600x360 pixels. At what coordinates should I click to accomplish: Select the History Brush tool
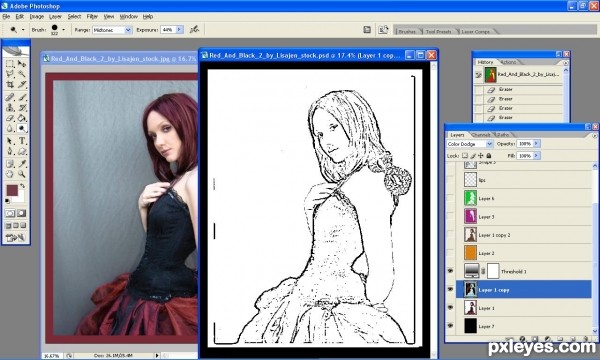pos(22,108)
